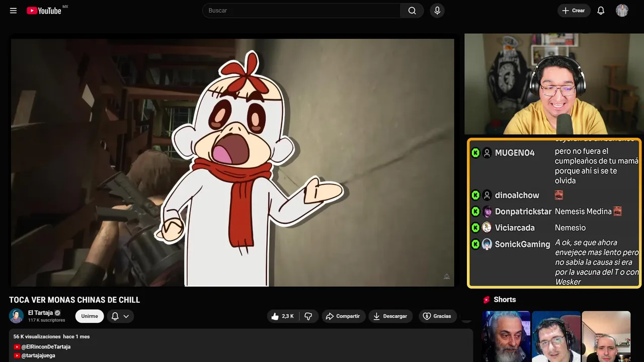Click the green Kick badge beside MUGEN04
644x362 pixels.
click(x=475, y=153)
